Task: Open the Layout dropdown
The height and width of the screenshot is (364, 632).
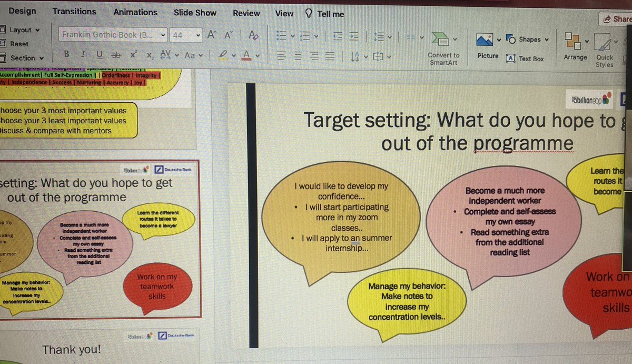Action: (x=20, y=30)
